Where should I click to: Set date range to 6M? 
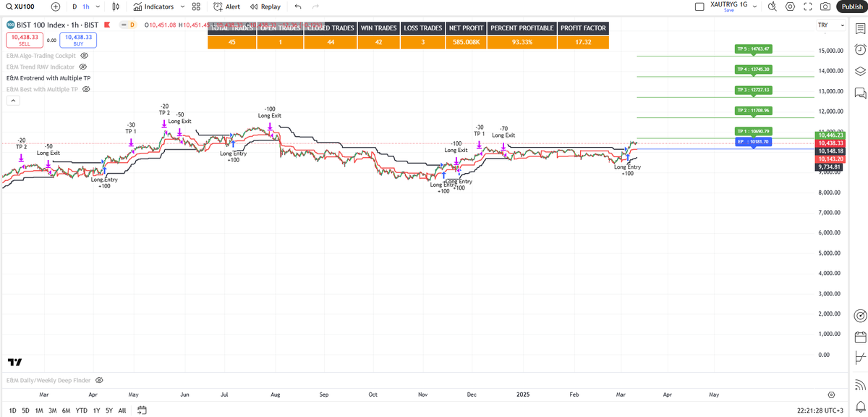point(66,410)
